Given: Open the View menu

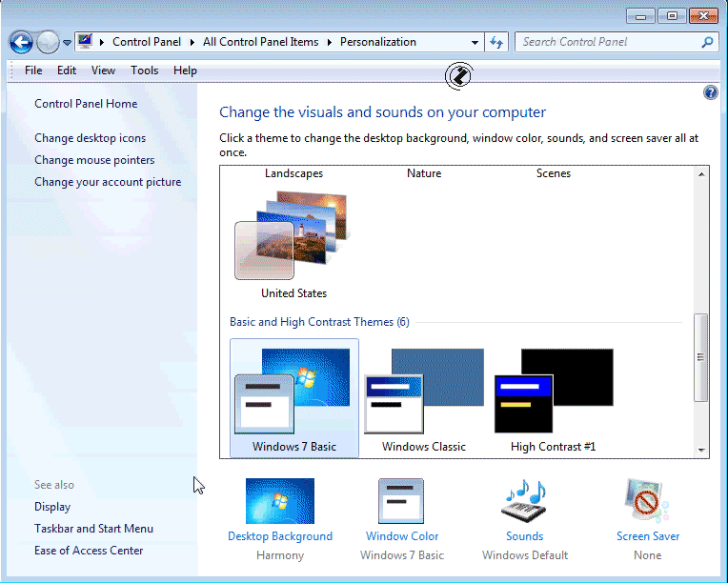Looking at the screenshot, I should tap(103, 70).
